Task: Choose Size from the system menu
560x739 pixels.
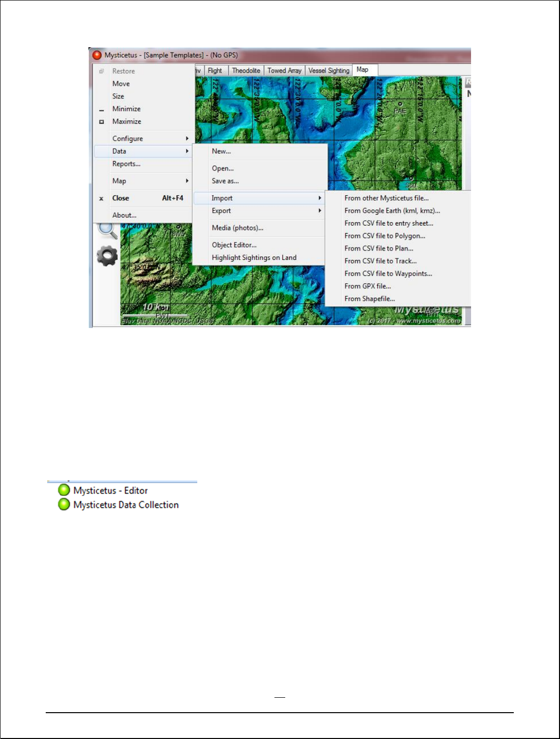Action: [144, 96]
